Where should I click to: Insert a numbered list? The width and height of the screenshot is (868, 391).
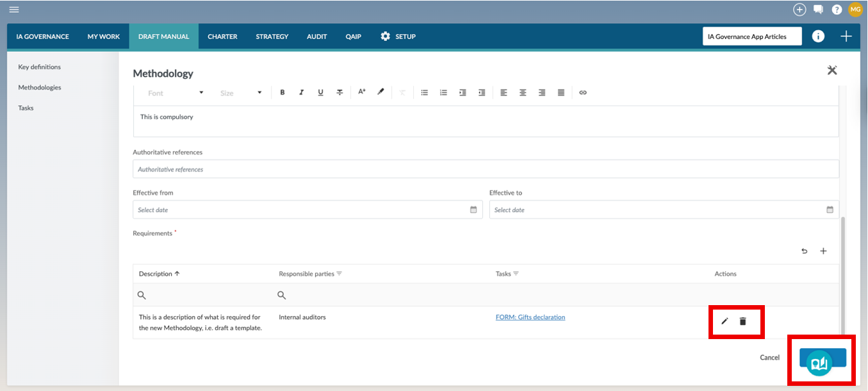[443, 92]
